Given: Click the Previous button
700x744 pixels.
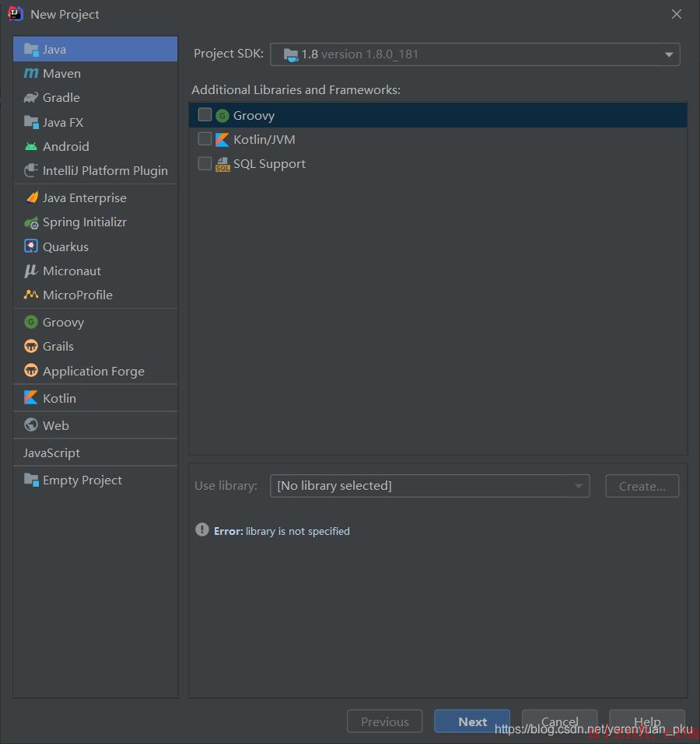Looking at the screenshot, I should pyautogui.click(x=385, y=721).
